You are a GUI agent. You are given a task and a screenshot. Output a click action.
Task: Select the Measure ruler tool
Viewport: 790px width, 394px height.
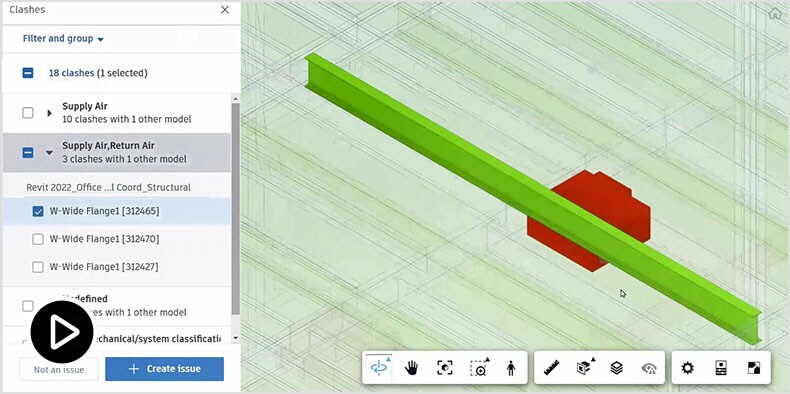click(552, 368)
